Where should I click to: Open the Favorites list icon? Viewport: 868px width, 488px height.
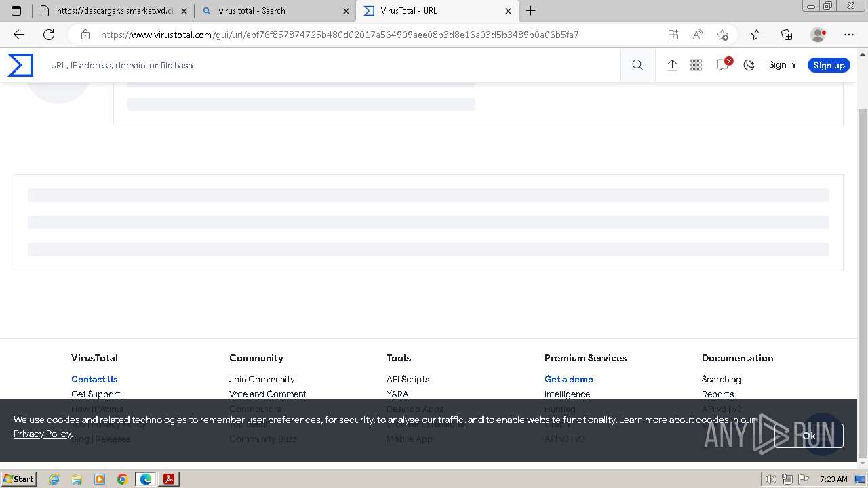pyautogui.click(x=757, y=35)
